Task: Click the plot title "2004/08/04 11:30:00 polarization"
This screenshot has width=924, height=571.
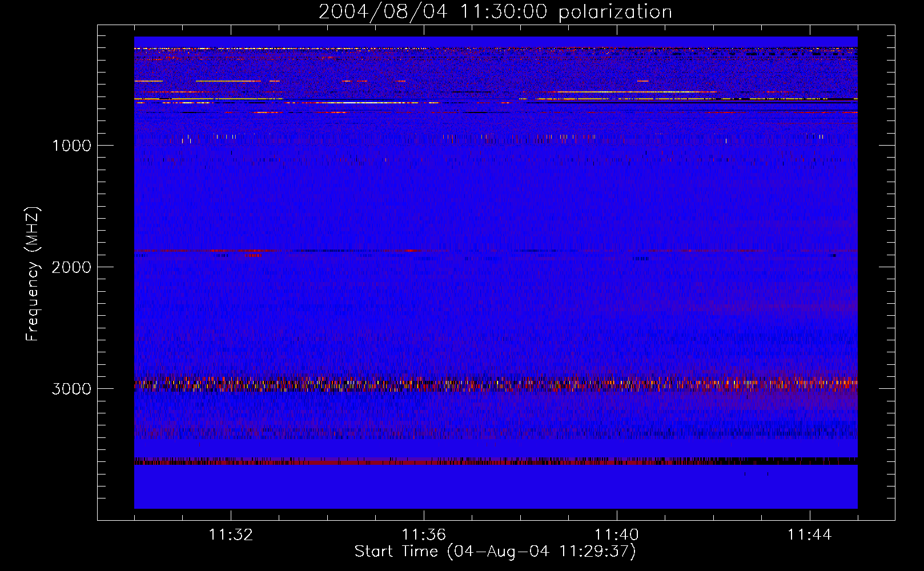Action: [495, 12]
